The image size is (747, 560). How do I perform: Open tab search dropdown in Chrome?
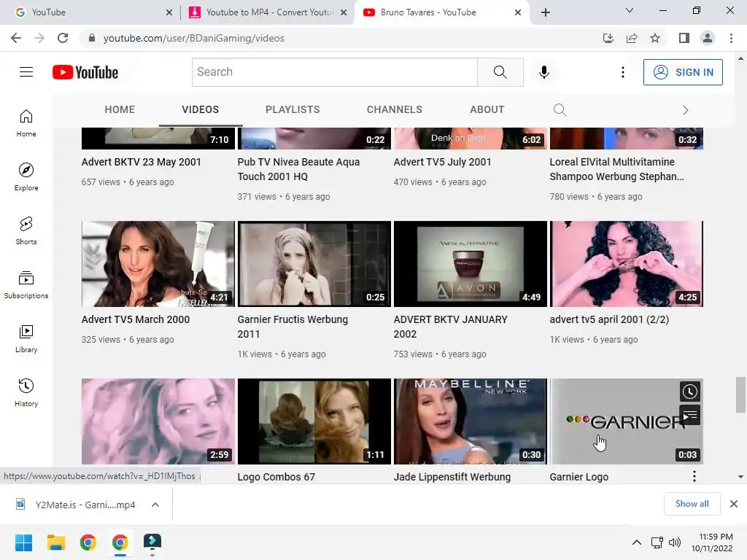tap(630, 10)
